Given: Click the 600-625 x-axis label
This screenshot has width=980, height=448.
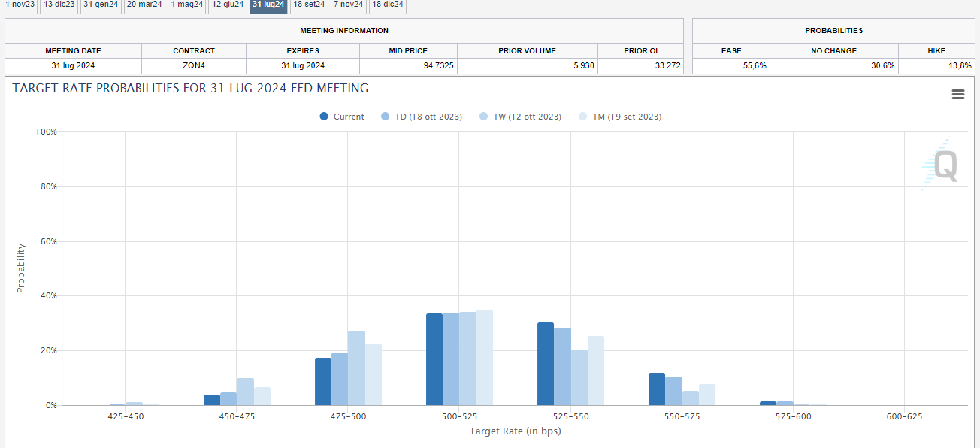Looking at the screenshot, I should coord(904,416).
